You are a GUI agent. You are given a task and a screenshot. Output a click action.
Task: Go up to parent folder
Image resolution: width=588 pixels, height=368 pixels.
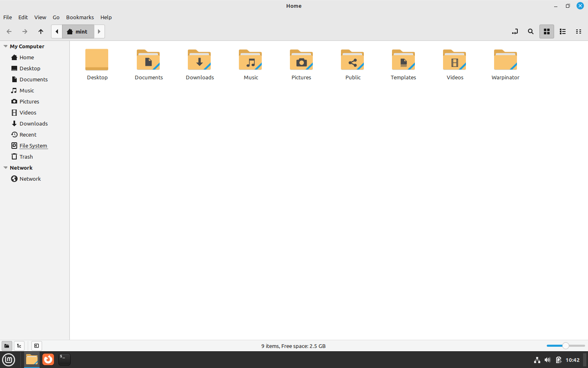[41, 31]
